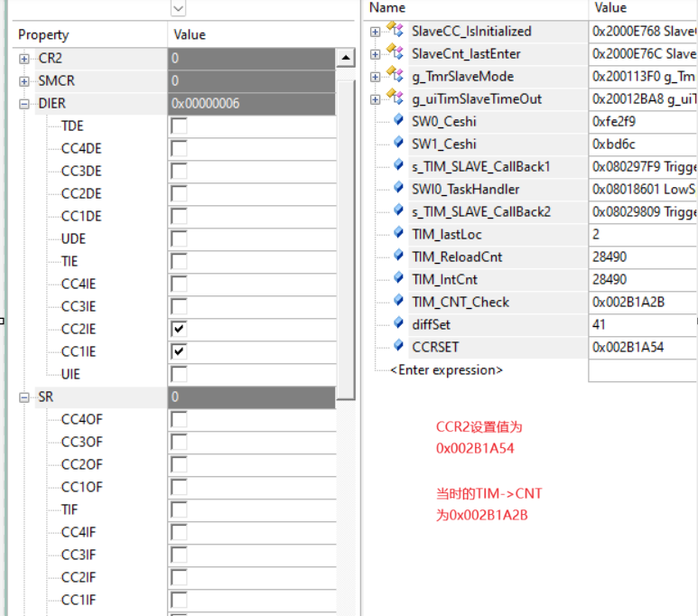Viewport: 698px width, 616px height.
Task: Select the TIM_ReloadCnt value 28490
Action: click(610, 257)
